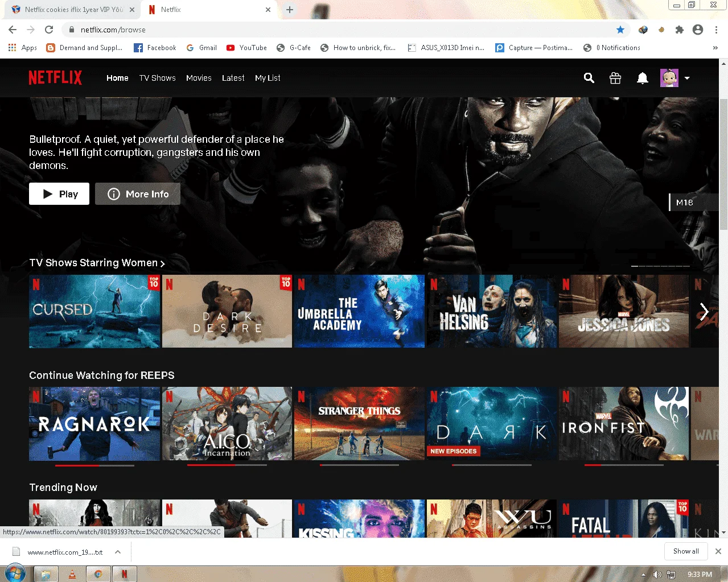The height and width of the screenshot is (582, 728).
Task: Open Wu Assassins in Trending Now
Action: [492, 518]
